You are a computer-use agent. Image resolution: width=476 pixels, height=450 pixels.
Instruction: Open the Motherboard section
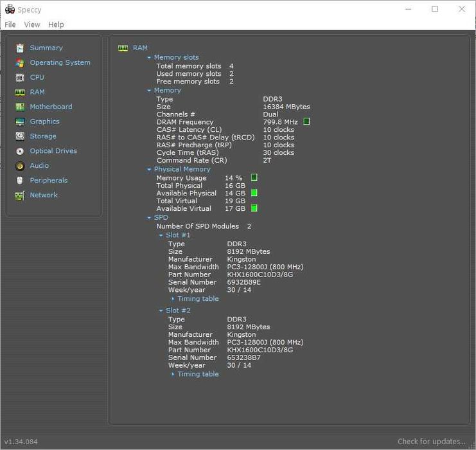click(x=51, y=107)
